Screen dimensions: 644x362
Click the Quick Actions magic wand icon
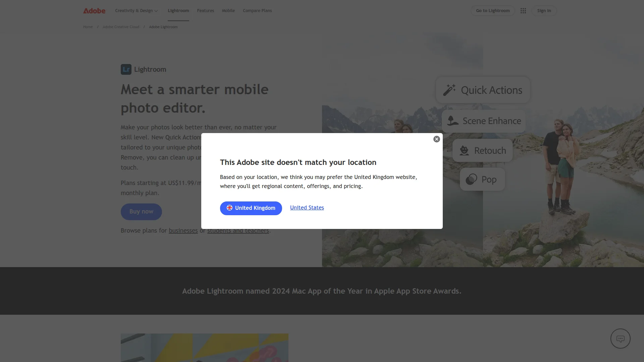pos(449,90)
